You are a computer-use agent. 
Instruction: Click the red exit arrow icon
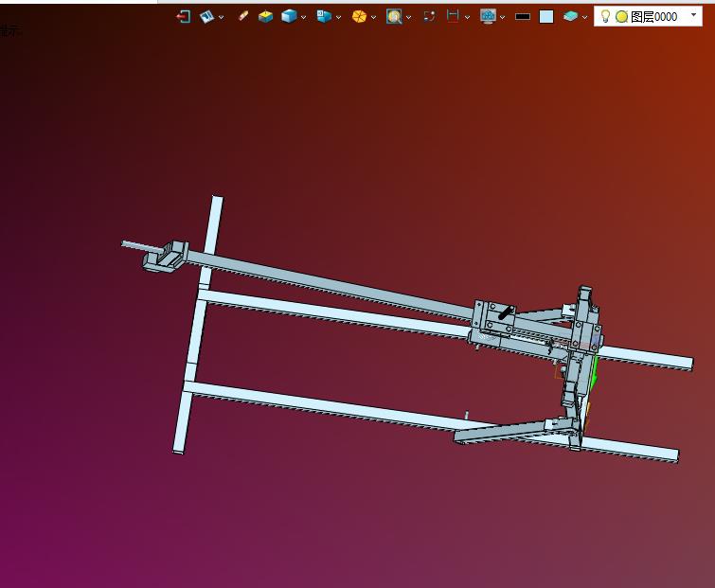[x=184, y=17]
